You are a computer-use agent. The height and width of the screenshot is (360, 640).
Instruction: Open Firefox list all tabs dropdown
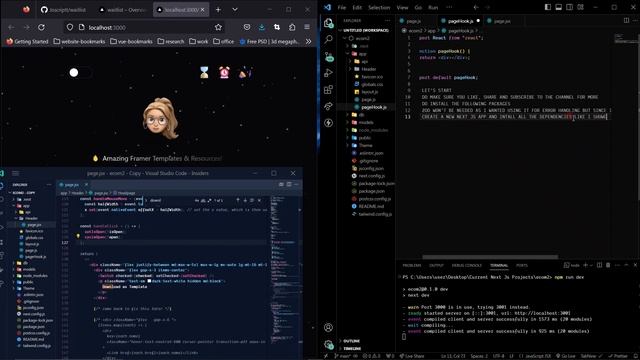click(235, 9)
